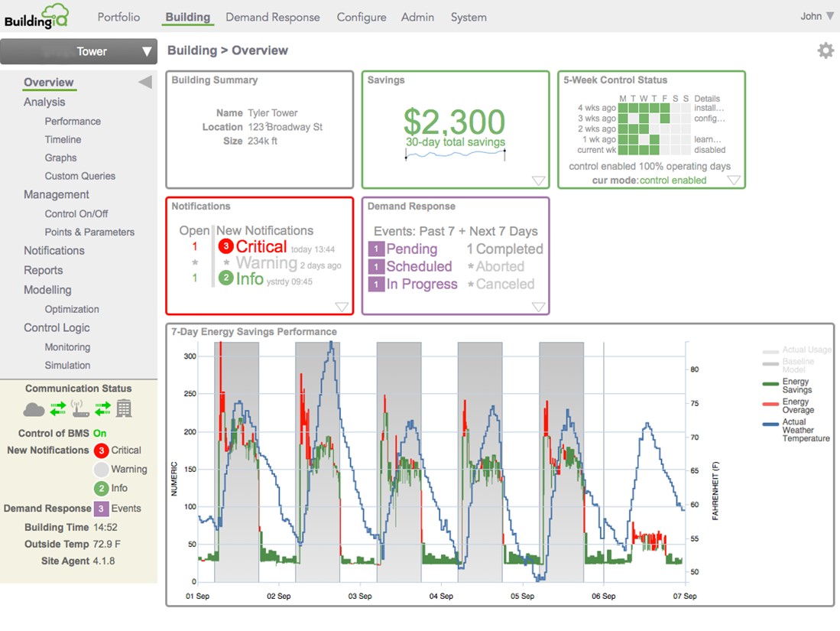Open Simulation in the sidebar
The width and height of the screenshot is (840, 631).
(67, 365)
